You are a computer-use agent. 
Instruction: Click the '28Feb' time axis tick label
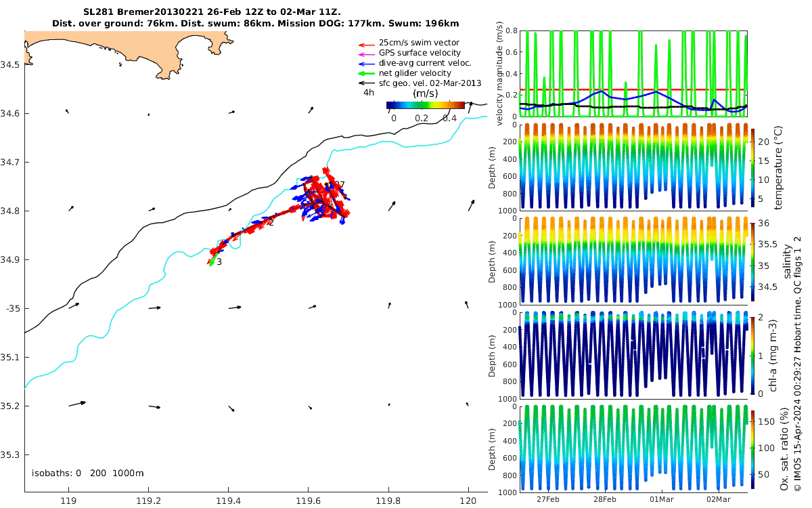[x=604, y=499]
